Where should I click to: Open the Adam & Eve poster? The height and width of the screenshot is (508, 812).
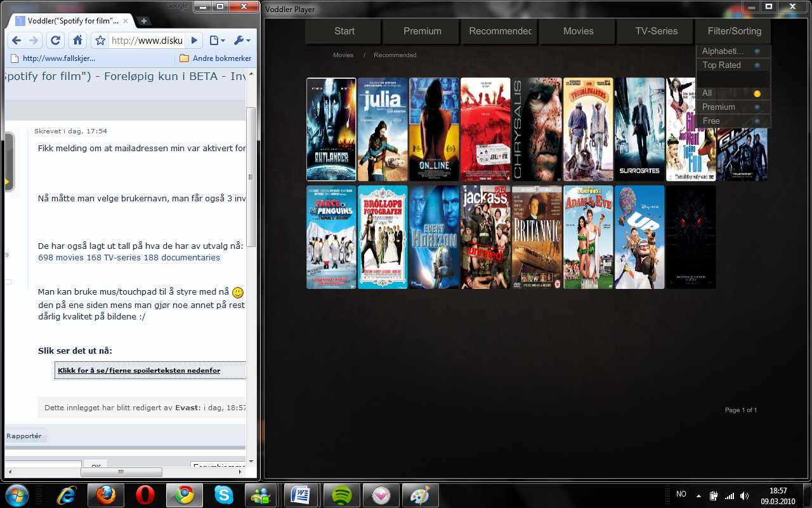click(x=588, y=237)
